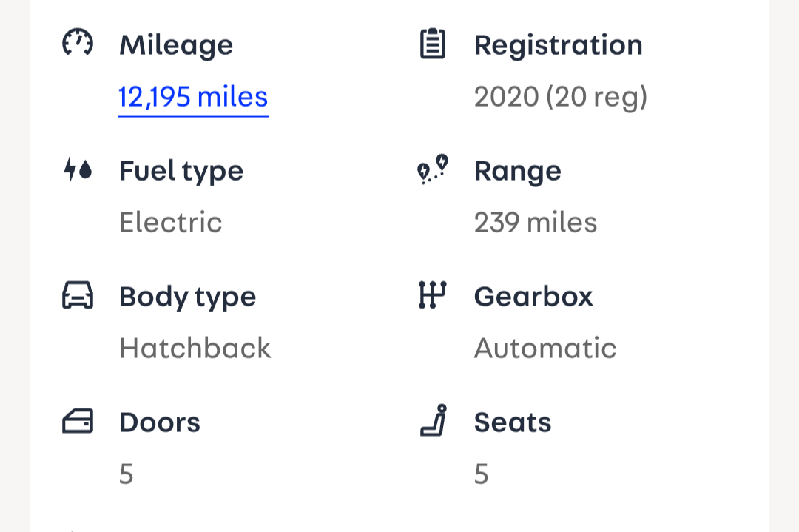Image resolution: width=799 pixels, height=532 pixels.
Task: Select the Registration heading label
Action: (x=559, y=45)
